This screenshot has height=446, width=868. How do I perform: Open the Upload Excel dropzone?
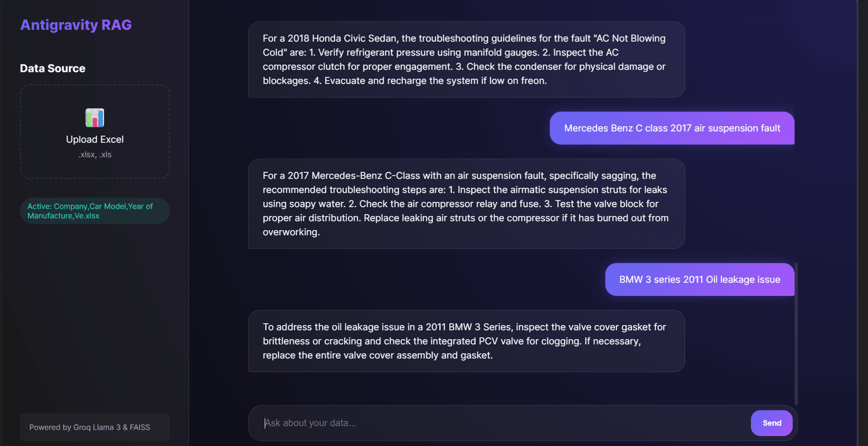[x=95, y=132]
